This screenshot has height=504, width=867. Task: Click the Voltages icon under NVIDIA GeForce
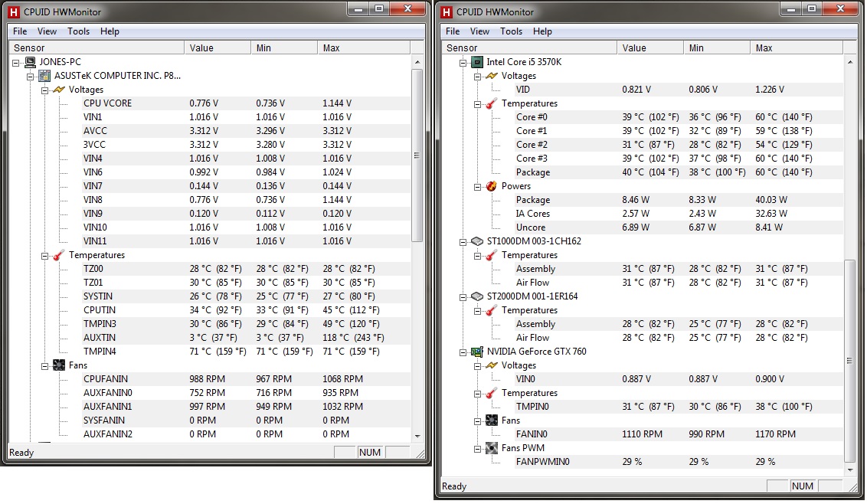(x=491, y=365)
